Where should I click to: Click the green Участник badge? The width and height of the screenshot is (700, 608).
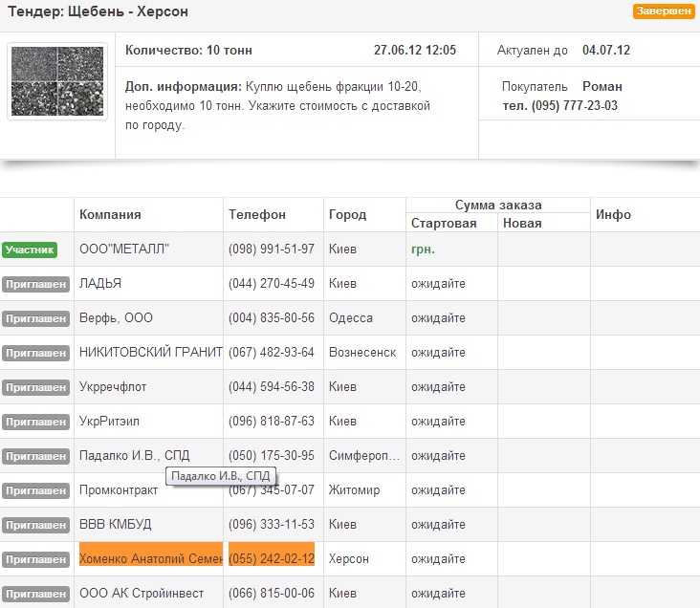point(30,250)
